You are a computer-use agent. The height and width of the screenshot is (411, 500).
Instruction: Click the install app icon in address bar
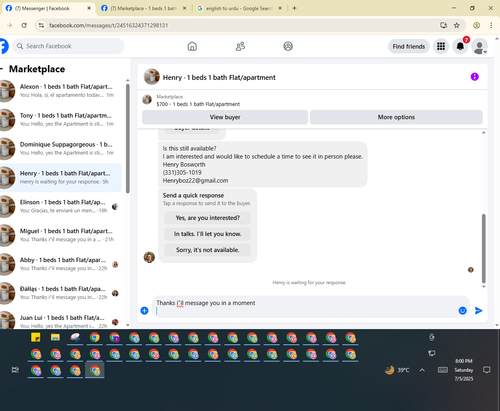443,25
